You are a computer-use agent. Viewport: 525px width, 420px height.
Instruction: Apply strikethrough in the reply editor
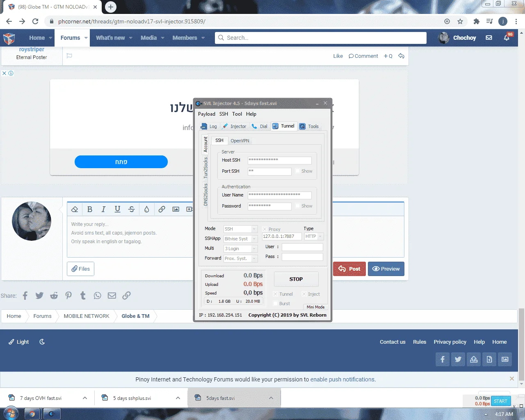(x=132, y=209)
